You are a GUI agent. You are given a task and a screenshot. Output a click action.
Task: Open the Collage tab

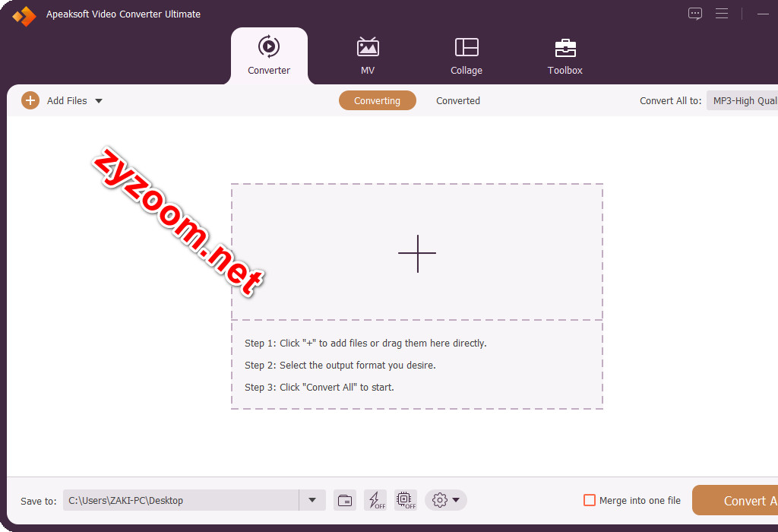(466, 55)
